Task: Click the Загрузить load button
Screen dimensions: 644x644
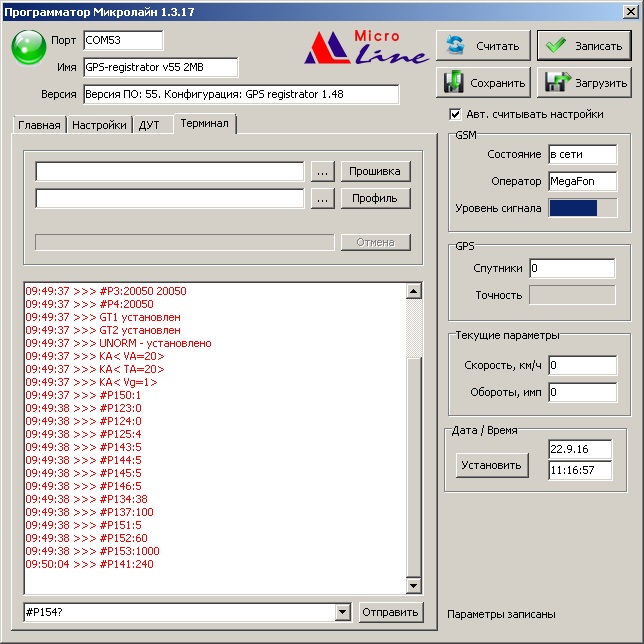Action: point(584,82)
